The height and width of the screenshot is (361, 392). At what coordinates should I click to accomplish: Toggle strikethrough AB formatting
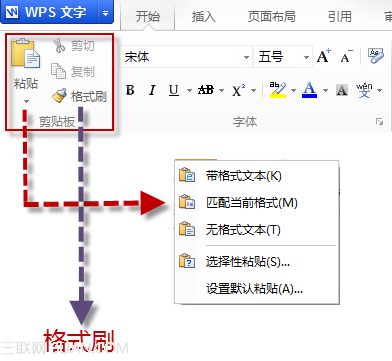pos(206,90)
